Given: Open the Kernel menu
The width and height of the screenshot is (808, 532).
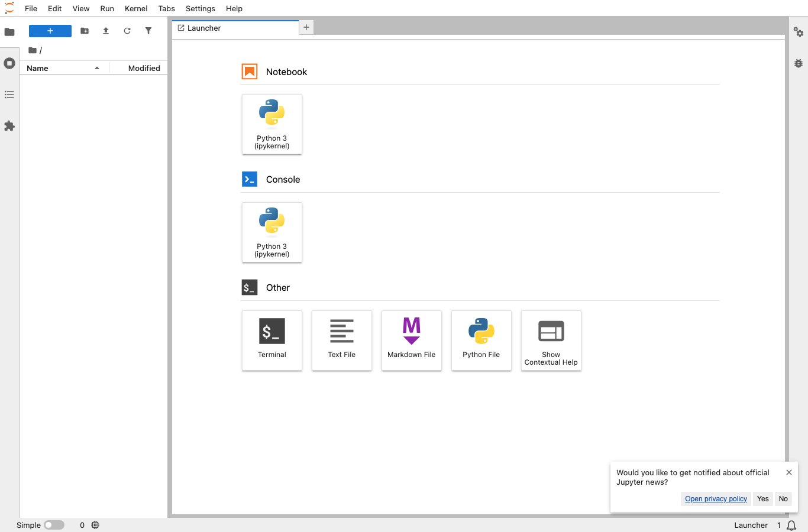Looking at the screenshot, I should (x=136, y=8).
